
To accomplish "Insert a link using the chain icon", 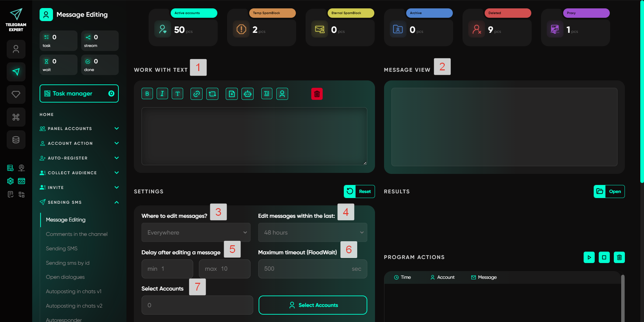I will (197, 94).
